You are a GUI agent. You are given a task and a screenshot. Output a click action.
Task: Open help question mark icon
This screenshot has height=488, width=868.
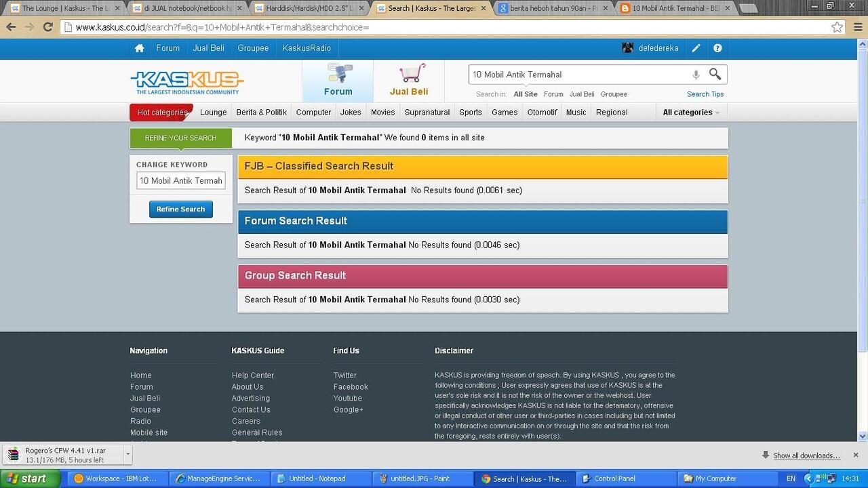[x=717, y=48]
